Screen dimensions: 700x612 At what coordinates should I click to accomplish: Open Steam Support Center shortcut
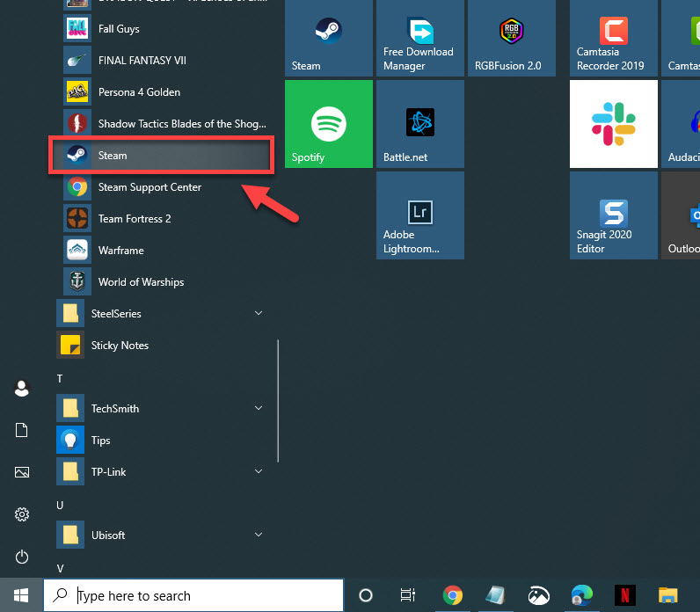(x=165, y=187)
